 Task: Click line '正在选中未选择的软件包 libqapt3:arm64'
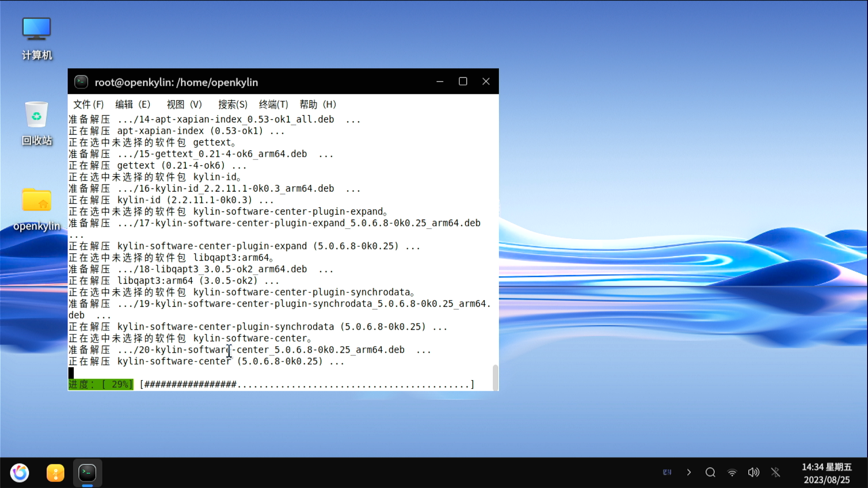(x=171, y=258)
